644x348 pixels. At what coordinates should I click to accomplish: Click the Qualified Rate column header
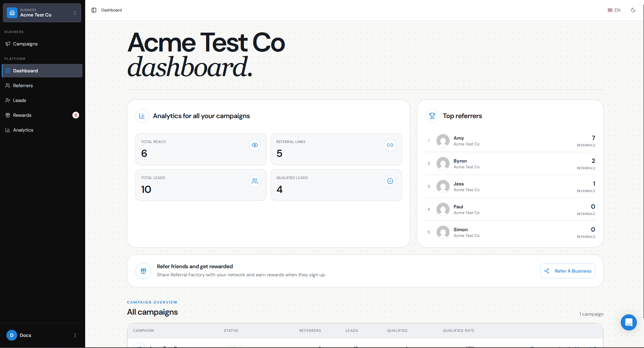pos(459,330)
